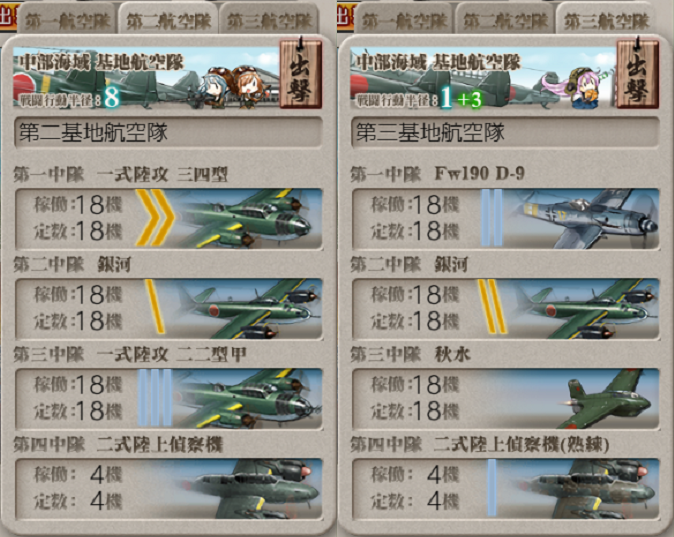The height and width of the screenshot is (537, 674).
Task: Edit the 第三基地航空隊 name field
Action: click(x=506, y=132)
